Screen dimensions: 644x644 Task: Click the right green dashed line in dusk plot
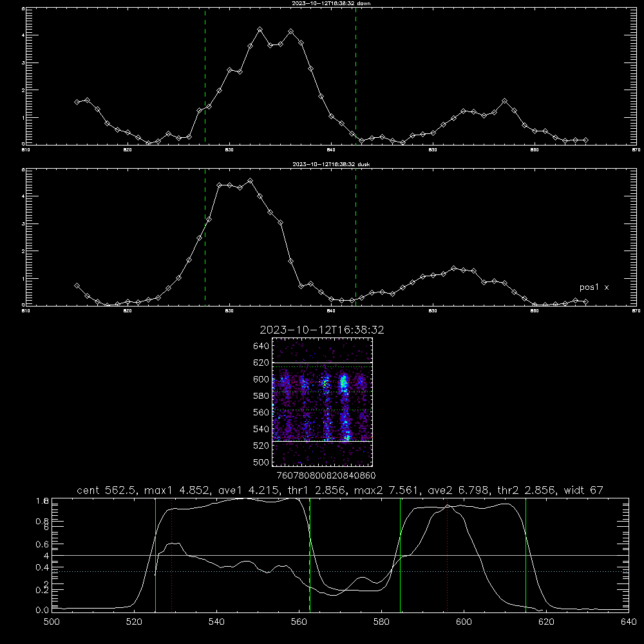point(355,237)
